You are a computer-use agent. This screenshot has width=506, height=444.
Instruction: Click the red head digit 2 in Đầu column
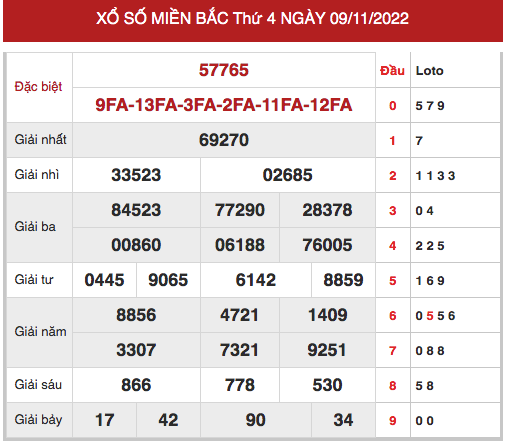[x=393, y=176]
